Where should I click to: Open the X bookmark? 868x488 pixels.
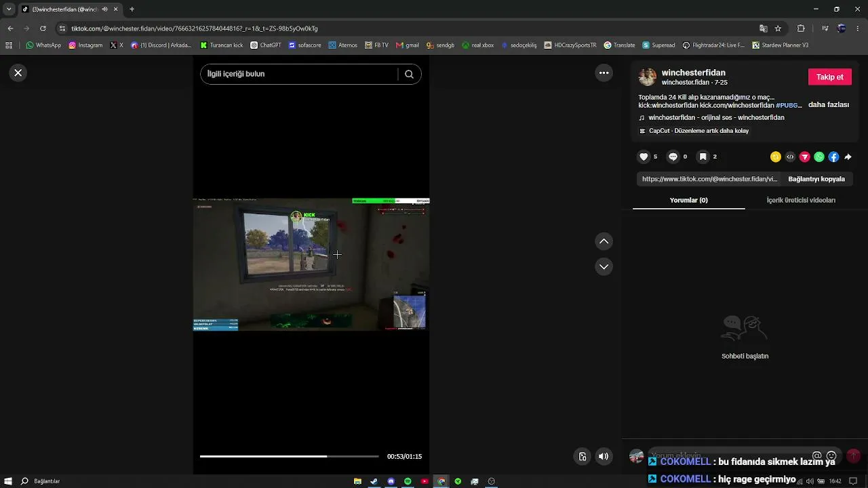tap(117, 45)
